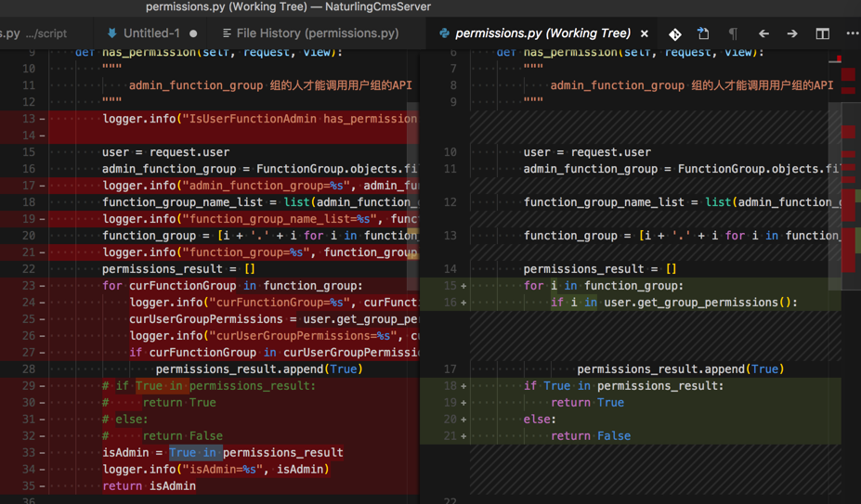Click right pane line 'user = request.user'

pos(587,152)
